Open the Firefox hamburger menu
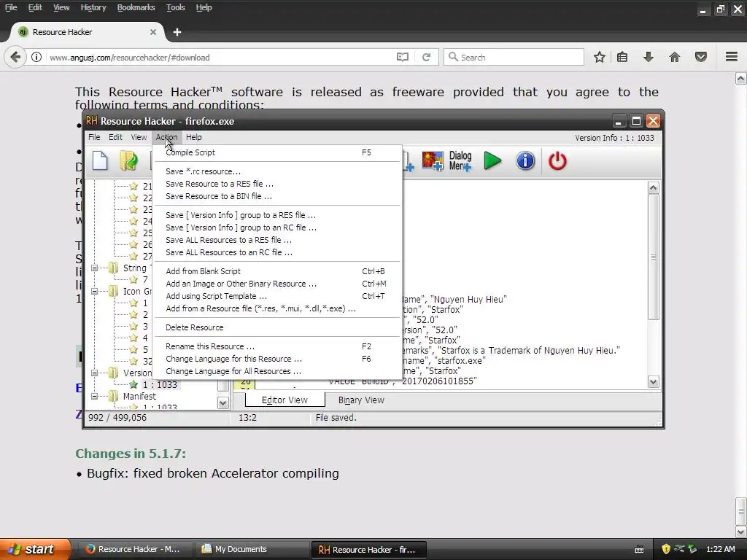 click(x=732, y=57)
